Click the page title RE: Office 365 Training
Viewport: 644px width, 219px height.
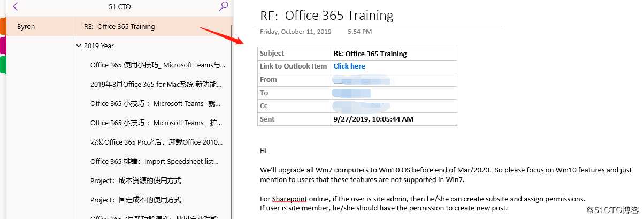coord(327,16)
